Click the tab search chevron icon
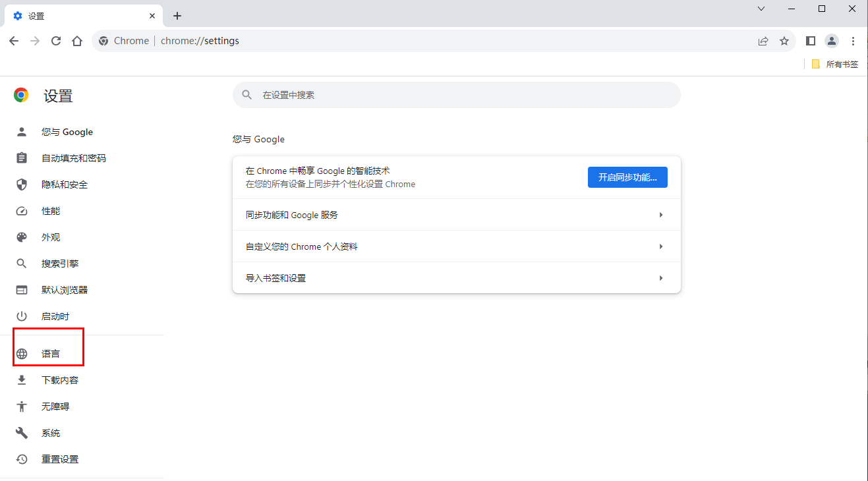Viewport: 868px width, 481px height. (x=761, y=9)
